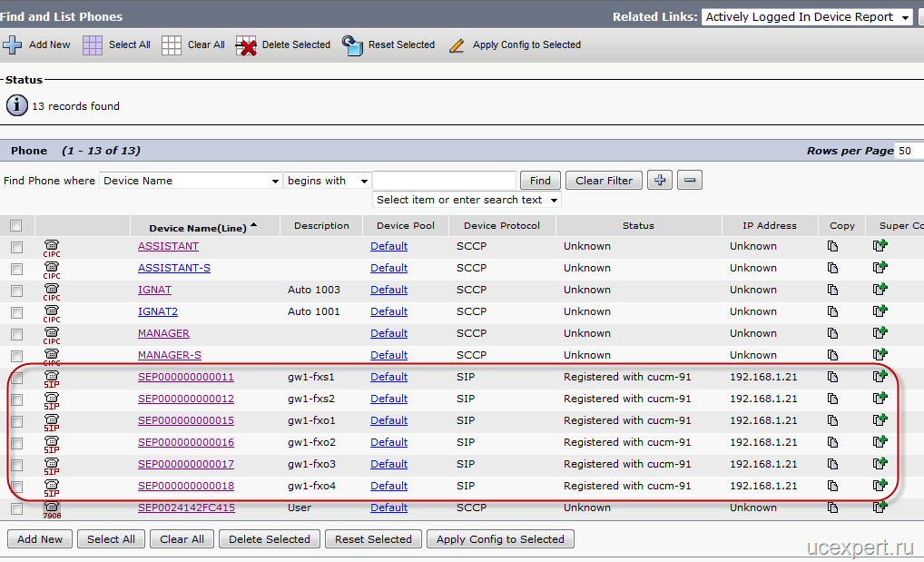The width and height of the screenshot is (924, 562).
Task: Click Copy icon for SEP000000000017 row
Action: tap(832, 464)
